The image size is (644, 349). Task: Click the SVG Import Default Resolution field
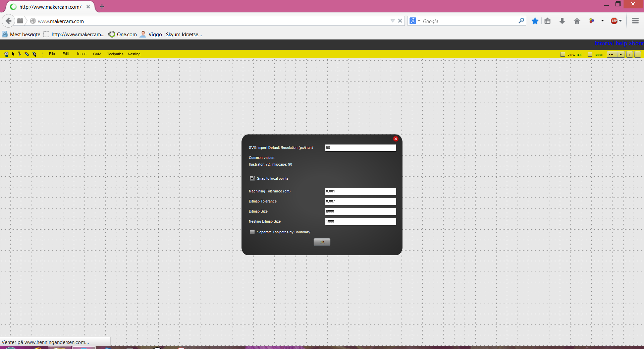click(360, 148)
